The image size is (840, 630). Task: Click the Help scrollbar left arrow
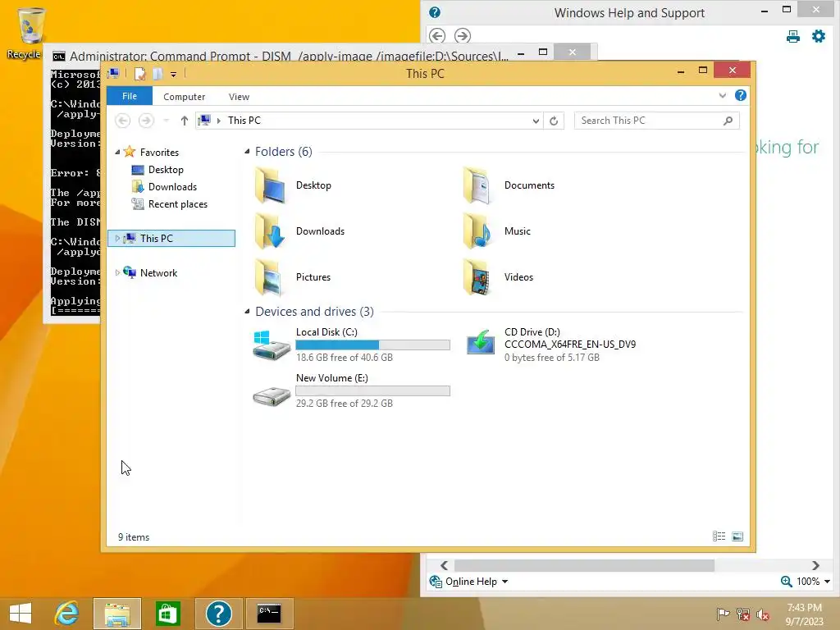click(444, 565)
